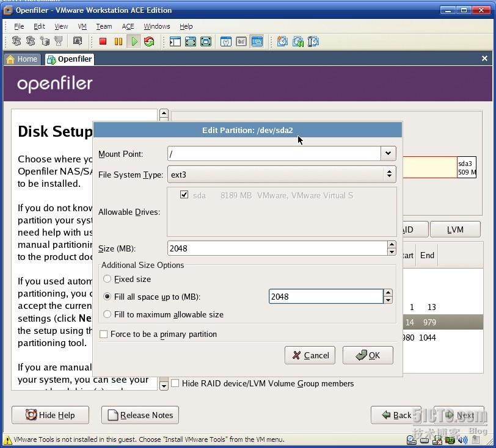Select the partition row ending at 1044

click(443, 338)
